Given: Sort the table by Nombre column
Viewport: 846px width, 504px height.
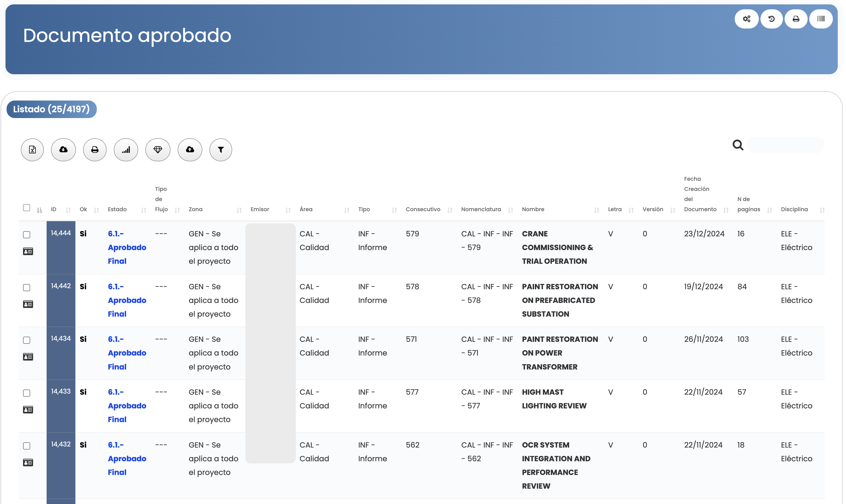Looking at the screenshot, I should tap(597, 210).
